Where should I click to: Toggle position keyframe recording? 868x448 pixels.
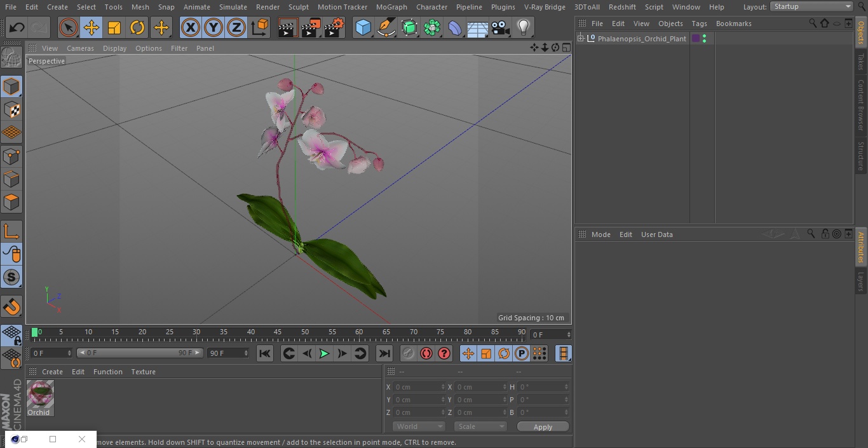point(468,353)
